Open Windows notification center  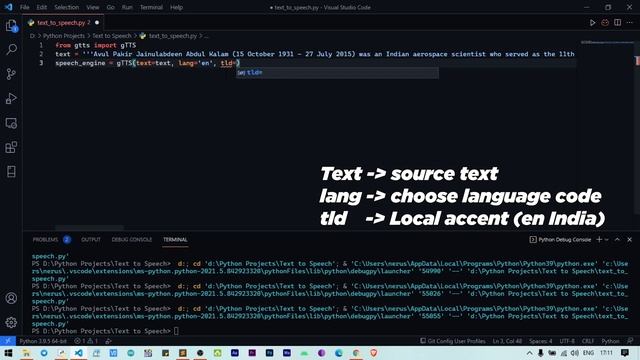[625, 353]
